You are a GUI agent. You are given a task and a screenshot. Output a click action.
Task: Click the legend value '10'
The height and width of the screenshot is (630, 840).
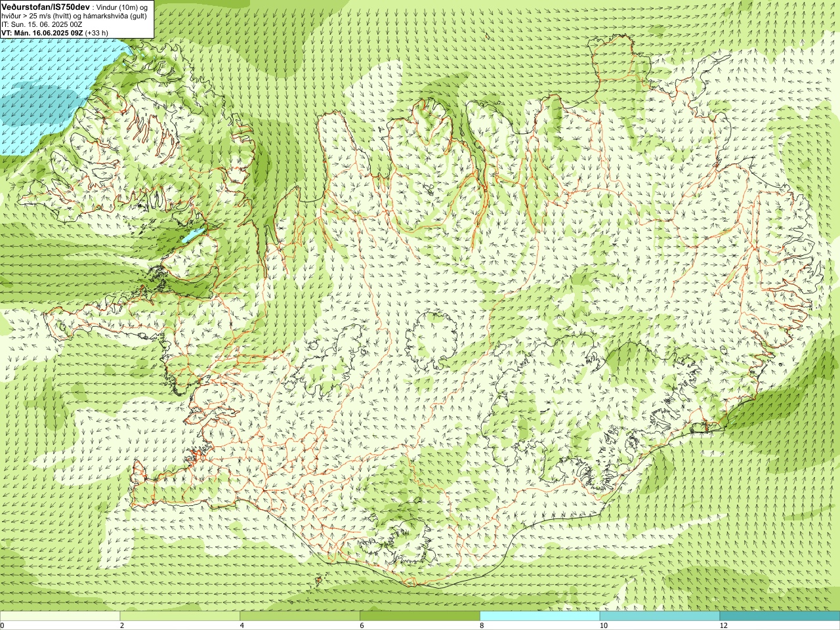[603, 625]
